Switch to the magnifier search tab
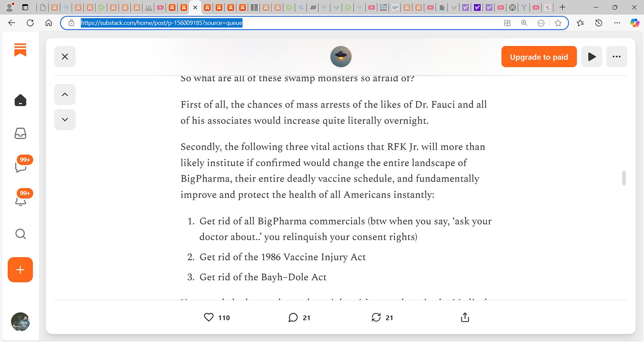The image size is (644, 342). (301, 7)
